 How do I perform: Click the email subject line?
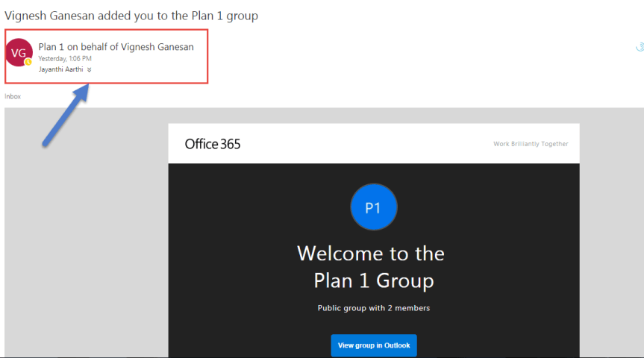click(131, 16)
